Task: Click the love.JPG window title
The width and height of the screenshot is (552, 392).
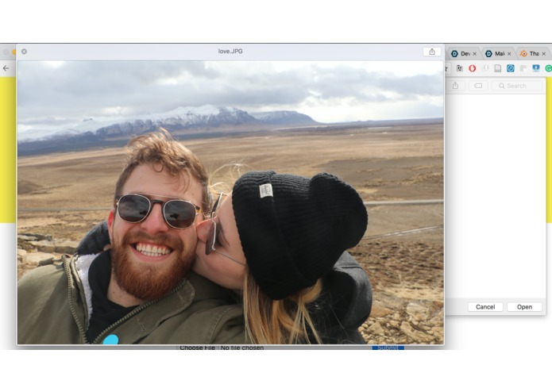Action: pyautogui.click(x=230, y=52)
